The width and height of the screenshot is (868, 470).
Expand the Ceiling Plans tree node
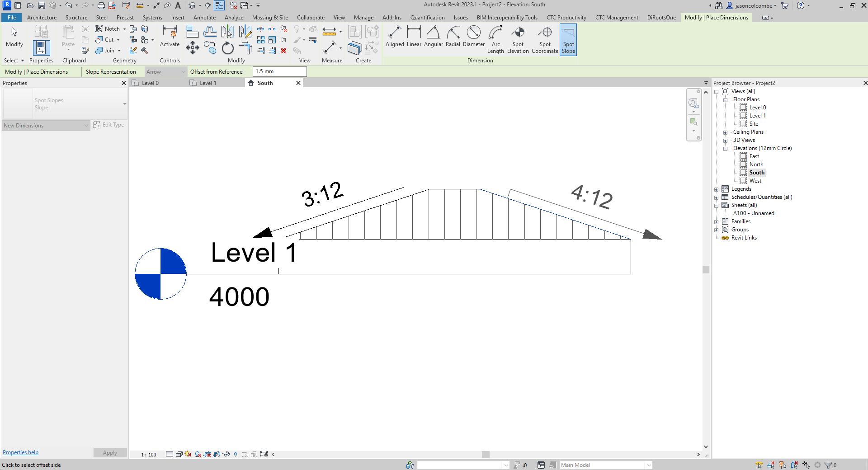[726, 132]
